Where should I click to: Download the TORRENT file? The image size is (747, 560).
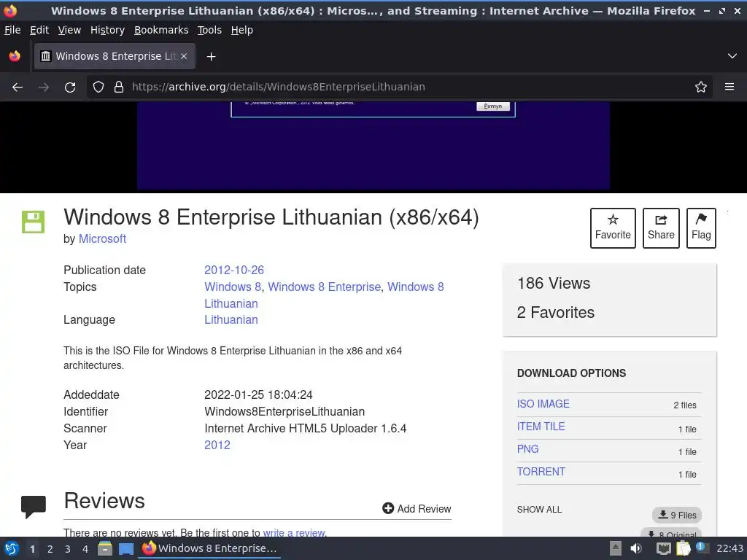click(541, 472)
